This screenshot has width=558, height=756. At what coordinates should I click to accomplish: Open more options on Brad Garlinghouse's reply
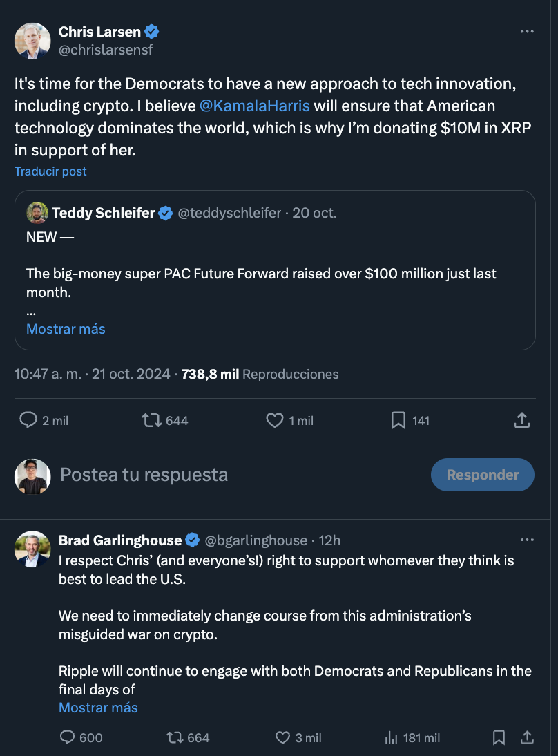click(527, 540)
